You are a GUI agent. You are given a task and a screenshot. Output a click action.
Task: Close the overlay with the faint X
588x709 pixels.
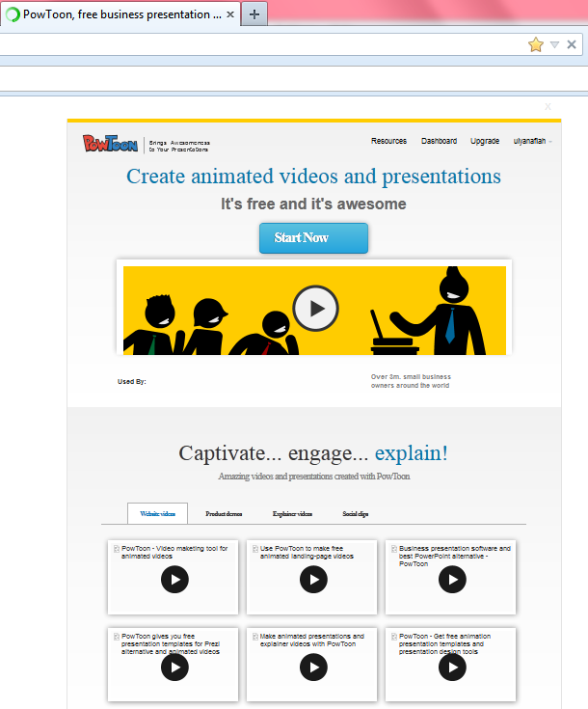click(x=548, y=107)
